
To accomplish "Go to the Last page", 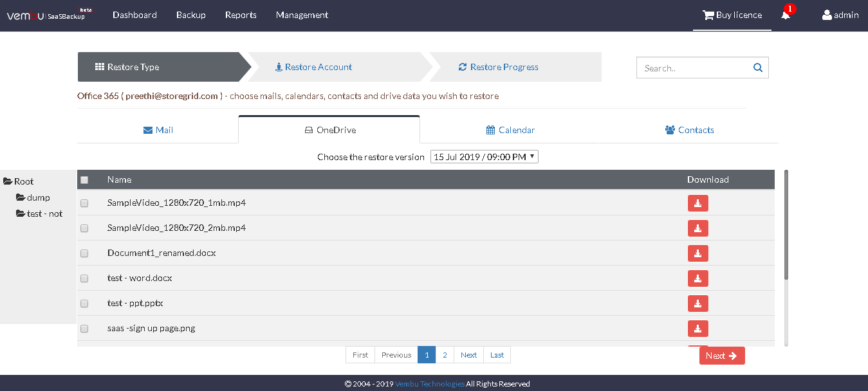I will 497,355.
